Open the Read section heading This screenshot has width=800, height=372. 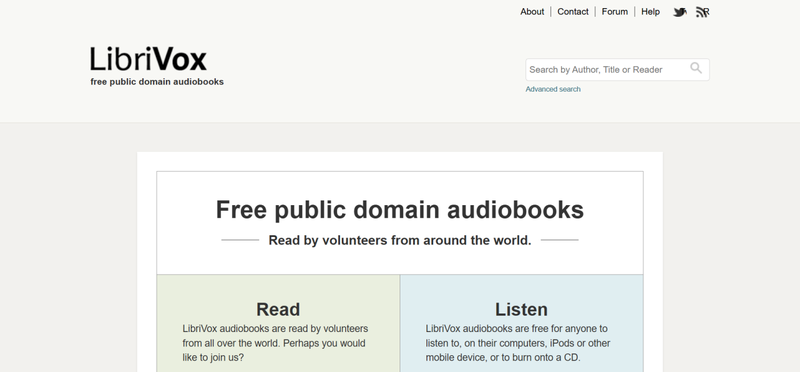click(278, 309)
